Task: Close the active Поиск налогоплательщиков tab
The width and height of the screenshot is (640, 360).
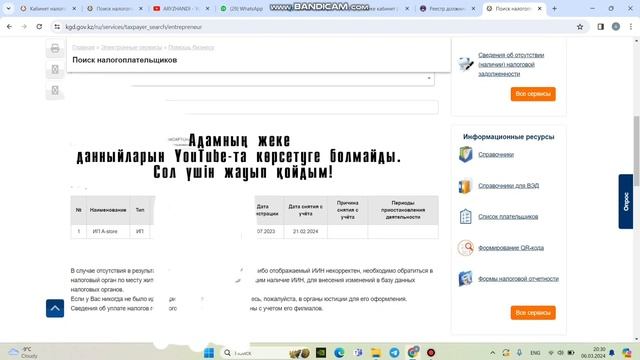Action: [539, 8]
